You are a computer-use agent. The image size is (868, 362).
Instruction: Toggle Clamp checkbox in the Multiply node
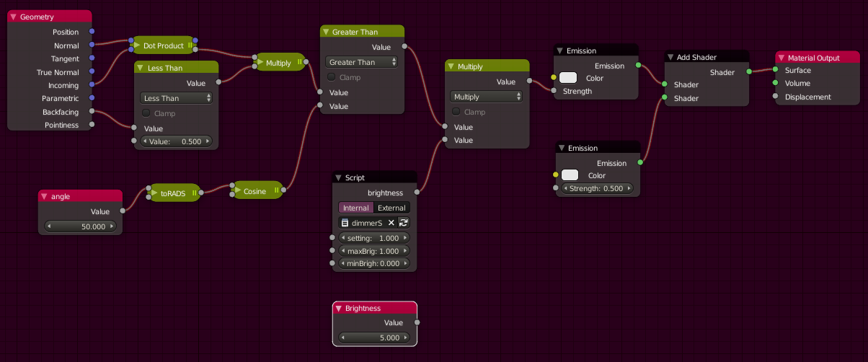pyautogui.click(x=456, y=112)
